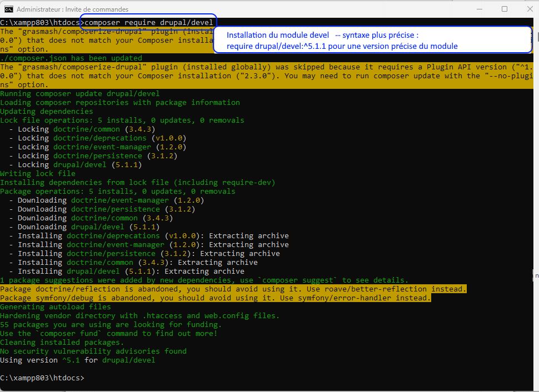The image size is (539, 392).
Task: Click the Command Prompt icon in title bar
Action: click(9, 9)
